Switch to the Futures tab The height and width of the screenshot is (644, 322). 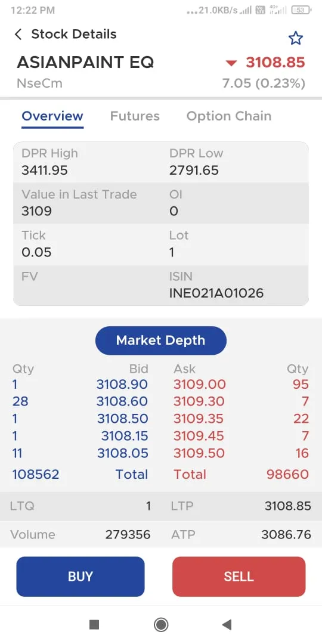point(135,116)
